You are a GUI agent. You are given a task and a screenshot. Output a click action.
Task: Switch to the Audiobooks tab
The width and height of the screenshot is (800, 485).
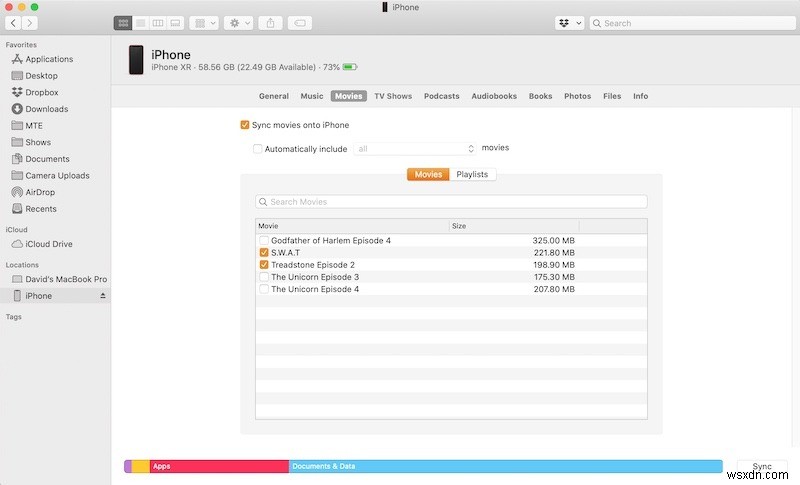494,96
